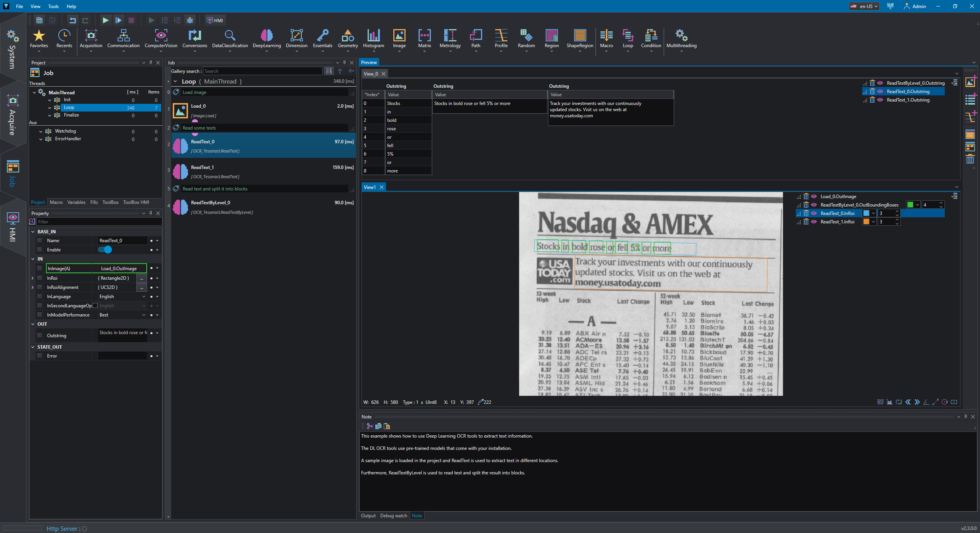Open the ShapeRegion tool category
Image resolution: width=980 pixels, height=533 pixels.
click(x=580, y=39)
